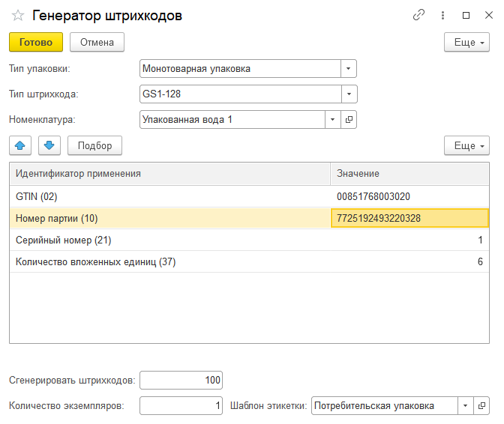This screenshot has height=424, width=504.
Task: Open the label template card
Action: point(481,406)
